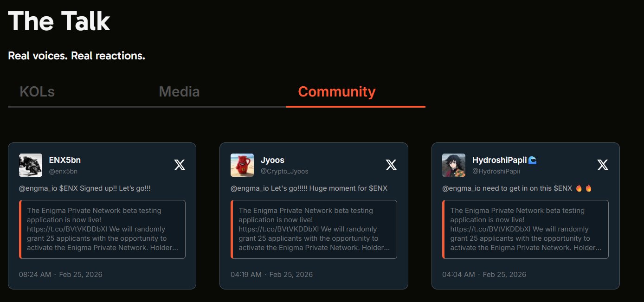644x302 pixels.
Task: Click ENX5bn profile avatar
Action: tap(31, 165)
